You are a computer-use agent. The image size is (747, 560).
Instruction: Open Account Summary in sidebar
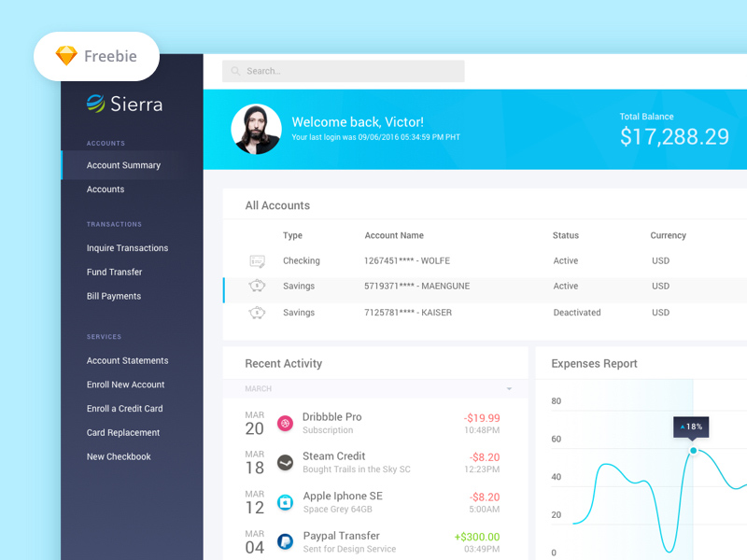click(123, 165)
